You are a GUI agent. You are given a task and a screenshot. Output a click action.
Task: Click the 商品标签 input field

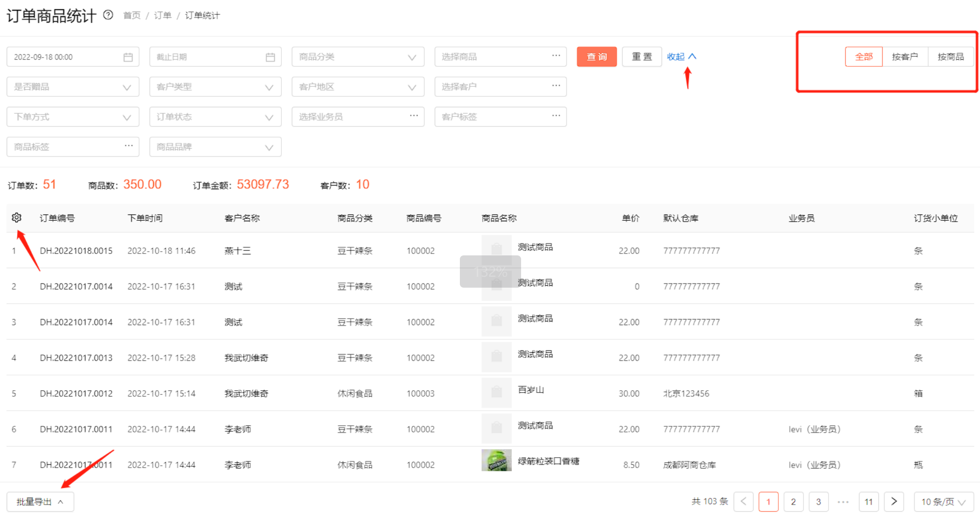[x=73, y=147]
